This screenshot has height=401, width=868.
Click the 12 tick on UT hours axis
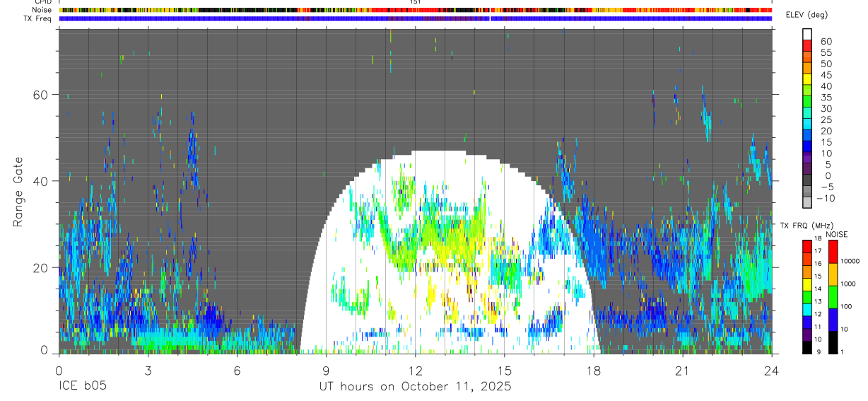coord(415,370)
